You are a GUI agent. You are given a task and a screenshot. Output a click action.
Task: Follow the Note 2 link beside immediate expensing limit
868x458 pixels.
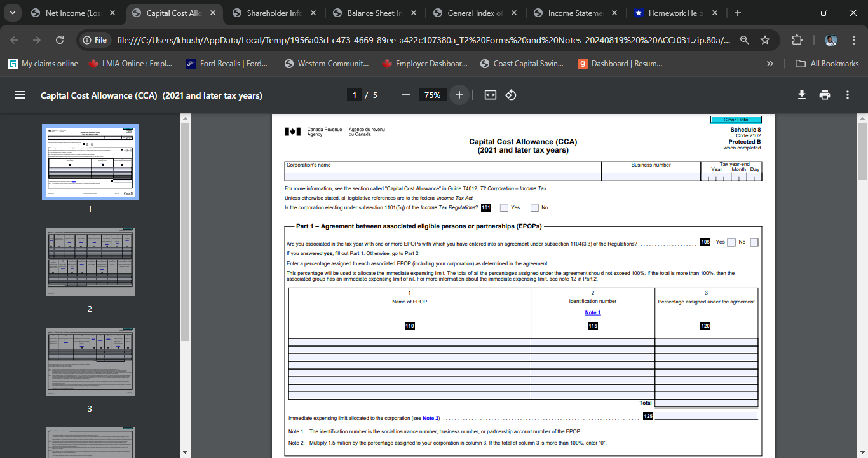[x=430, y=418]
